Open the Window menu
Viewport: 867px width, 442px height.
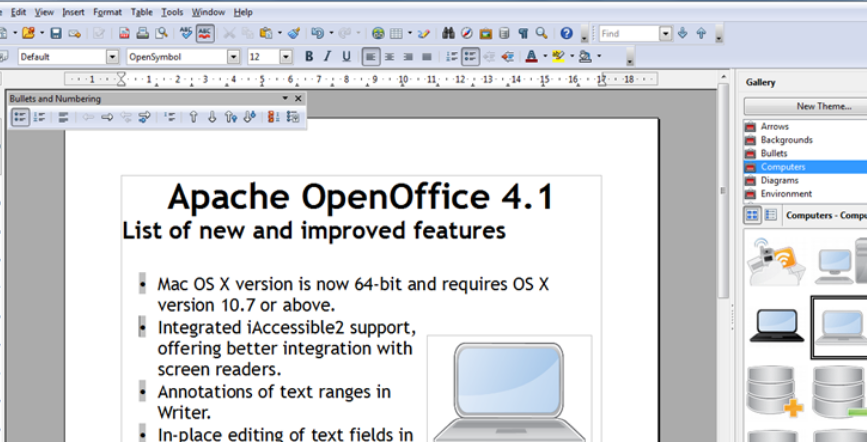pyautogui.click(x=208, y=12)
